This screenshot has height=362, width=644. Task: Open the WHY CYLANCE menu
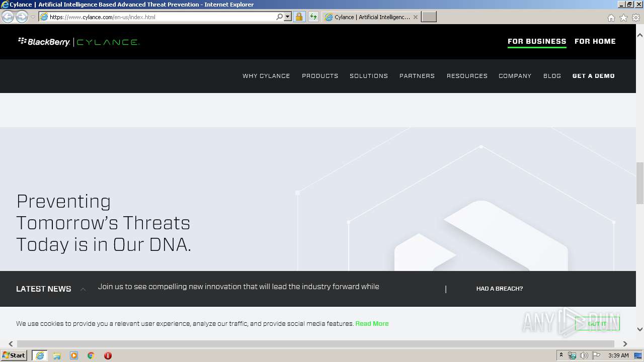(266, 76)
